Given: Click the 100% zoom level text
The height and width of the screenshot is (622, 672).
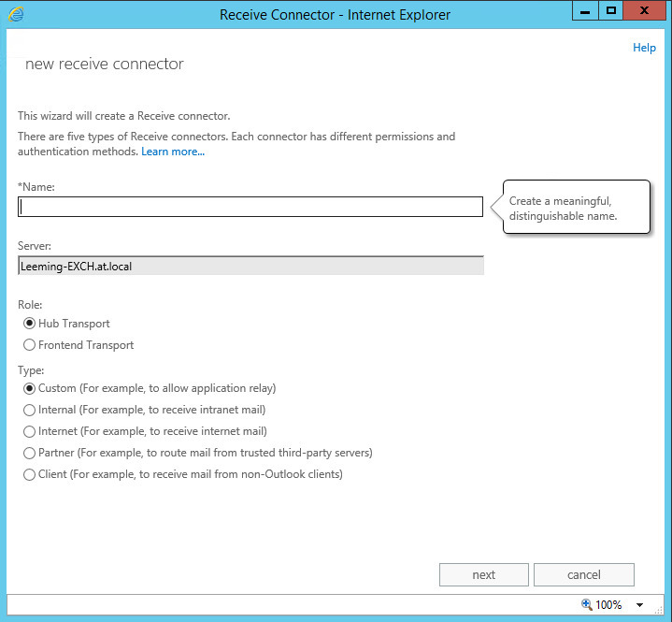Looking at the screenshot, I should (x=608, y=605).
